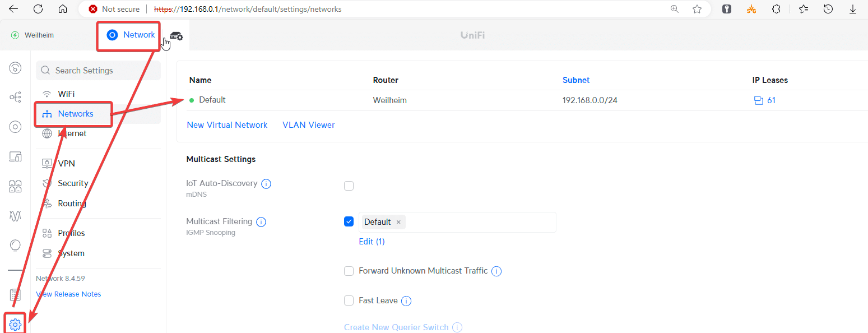Click the New Virtual Network link
Viewport: 868px width, 333px height.
pos(227,125)
